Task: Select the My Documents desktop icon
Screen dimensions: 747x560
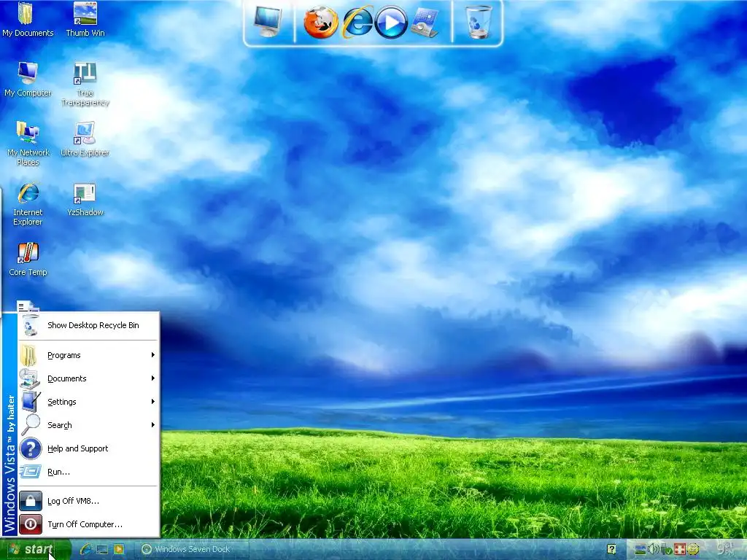Action: coord(28,20)
